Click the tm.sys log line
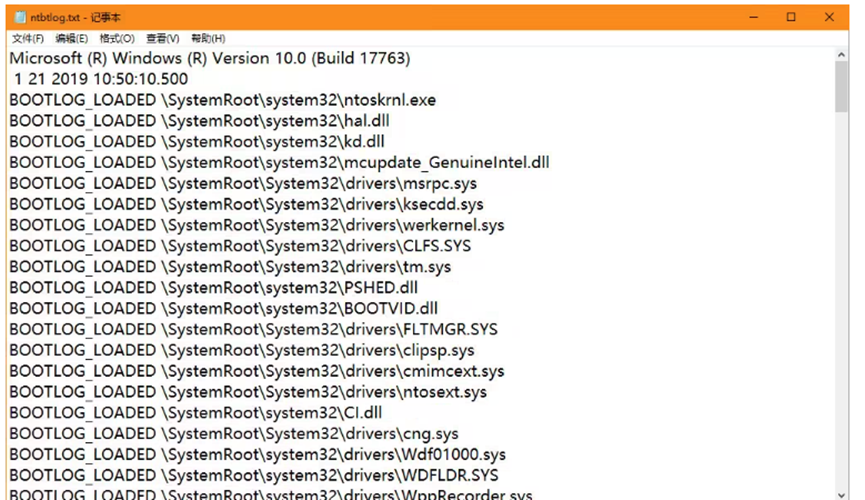This screenshot has height=500, width=865. click(230, 267)
